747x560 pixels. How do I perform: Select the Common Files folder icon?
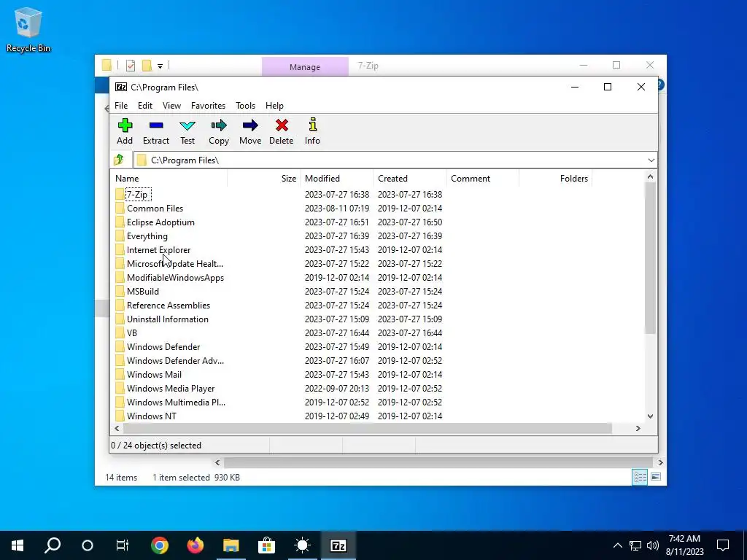point(120,208)
